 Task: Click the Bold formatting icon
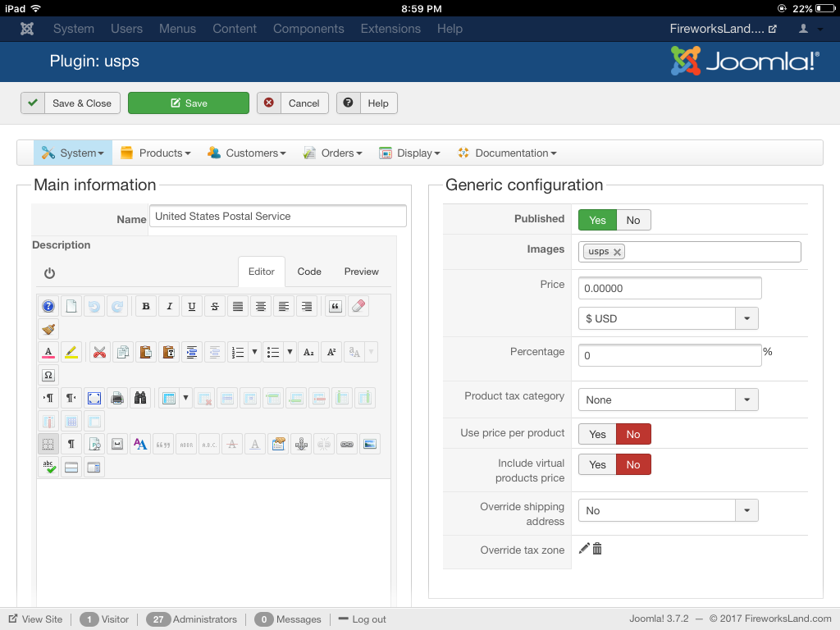[x=146, y=307]
